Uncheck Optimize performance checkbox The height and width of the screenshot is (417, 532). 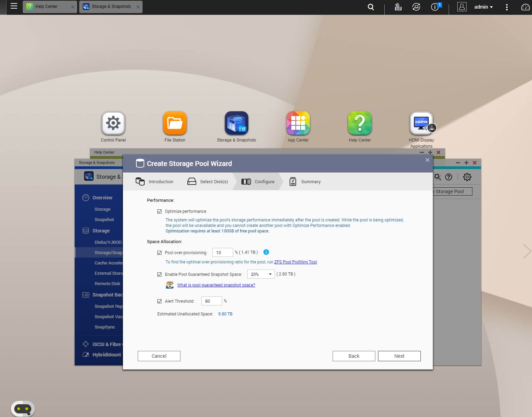click(x=159, y=211)
